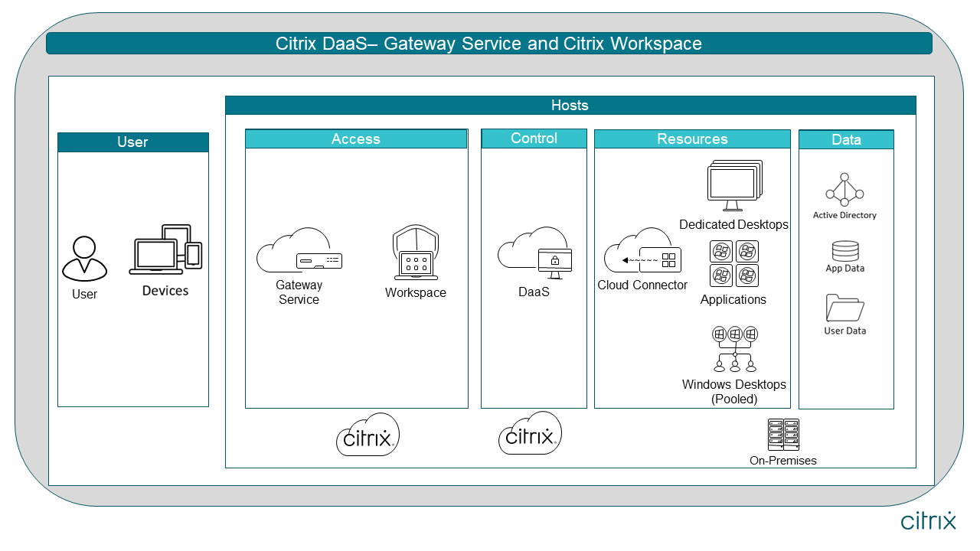
Task: Click the "On-Premises" label
Action: pyautogui.click(x=783, y=461)
